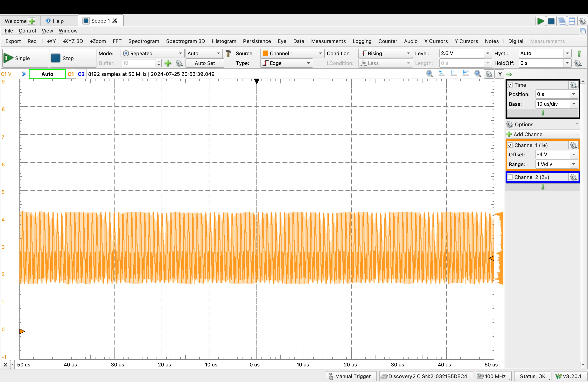Click the Single acquisition button
The image size is (588, 382).
click(x=25, y=58)
